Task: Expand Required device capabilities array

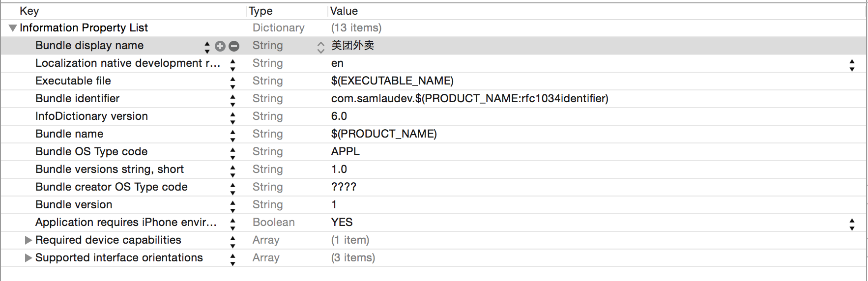Action: point(29,240)
